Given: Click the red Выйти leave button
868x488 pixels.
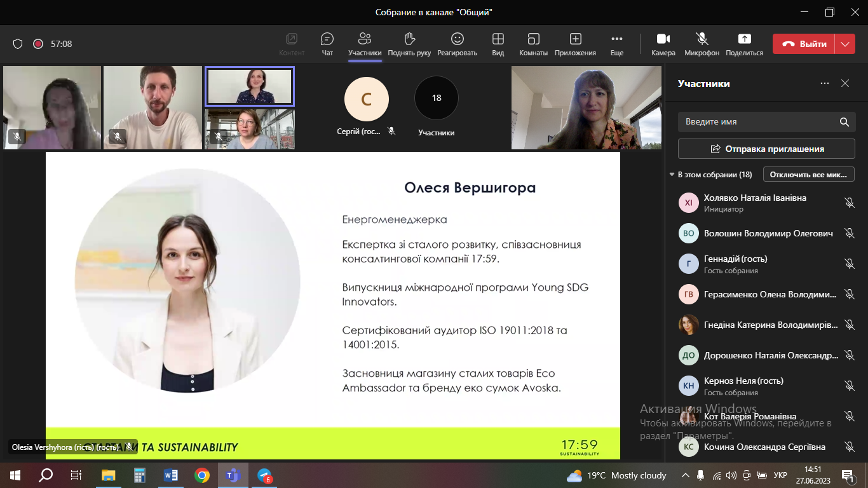Looking at the screenshot, I should coord(804,44).
